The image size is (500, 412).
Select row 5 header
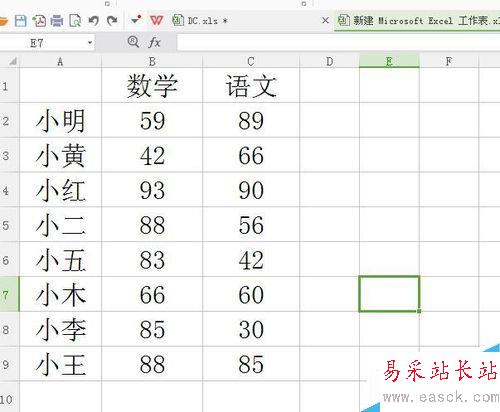coord(10,224)
